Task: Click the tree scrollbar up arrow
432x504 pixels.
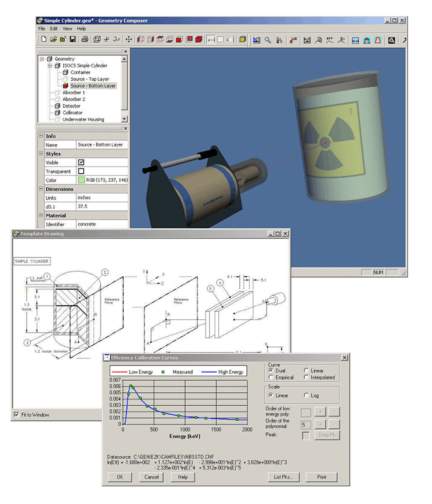Action: coord(124,59)
